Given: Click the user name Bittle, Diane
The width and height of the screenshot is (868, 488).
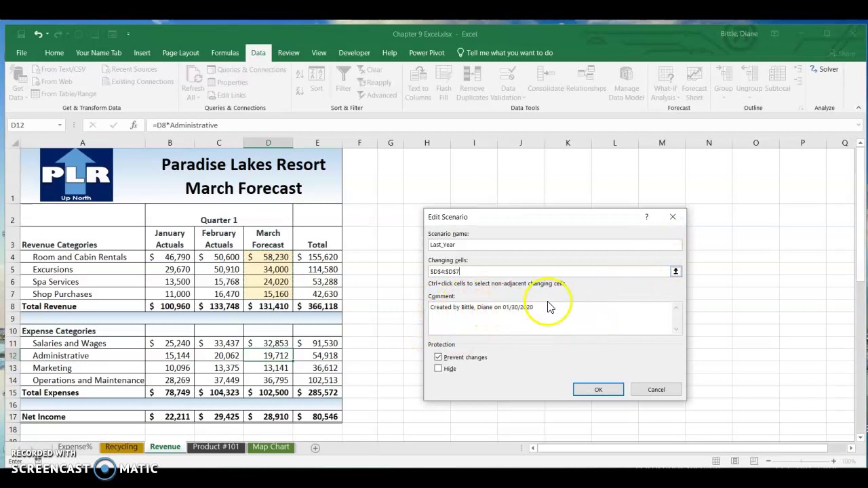Looking at the screenshot, I should [x=739, y=34].
